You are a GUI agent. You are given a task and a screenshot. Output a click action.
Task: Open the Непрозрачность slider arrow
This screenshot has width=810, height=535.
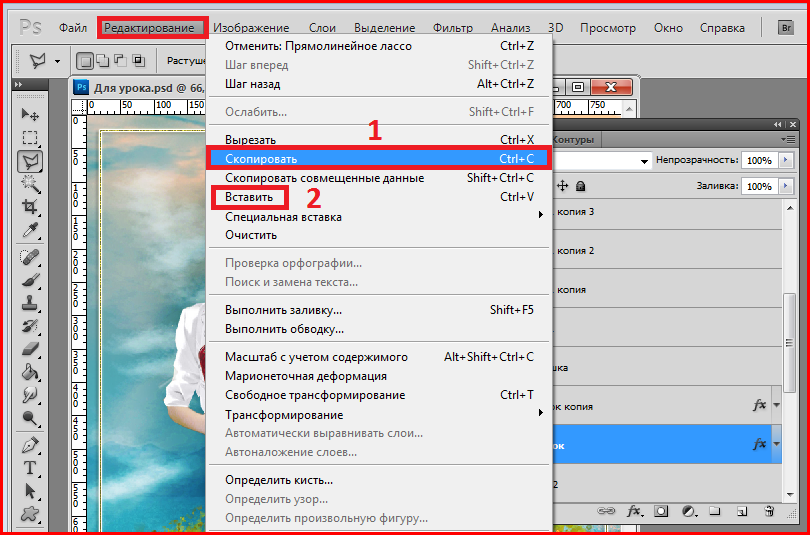click(x=786, y=160)
